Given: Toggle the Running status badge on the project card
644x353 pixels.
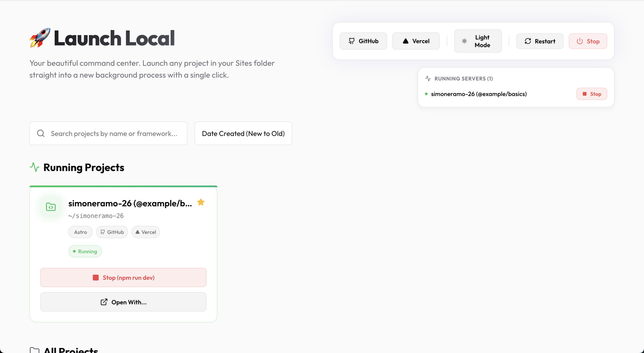Looking at the screenshot, I should pos(85,251).
